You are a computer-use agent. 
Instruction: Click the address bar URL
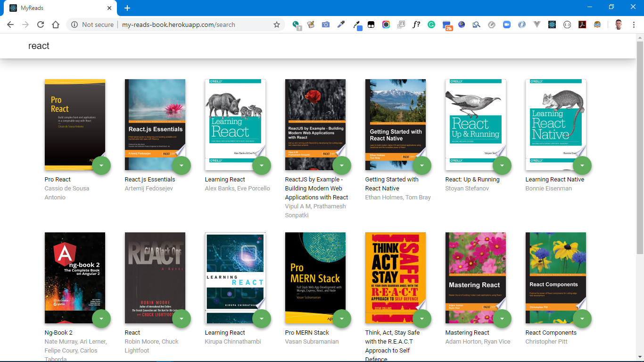click(x=178, y=25)
